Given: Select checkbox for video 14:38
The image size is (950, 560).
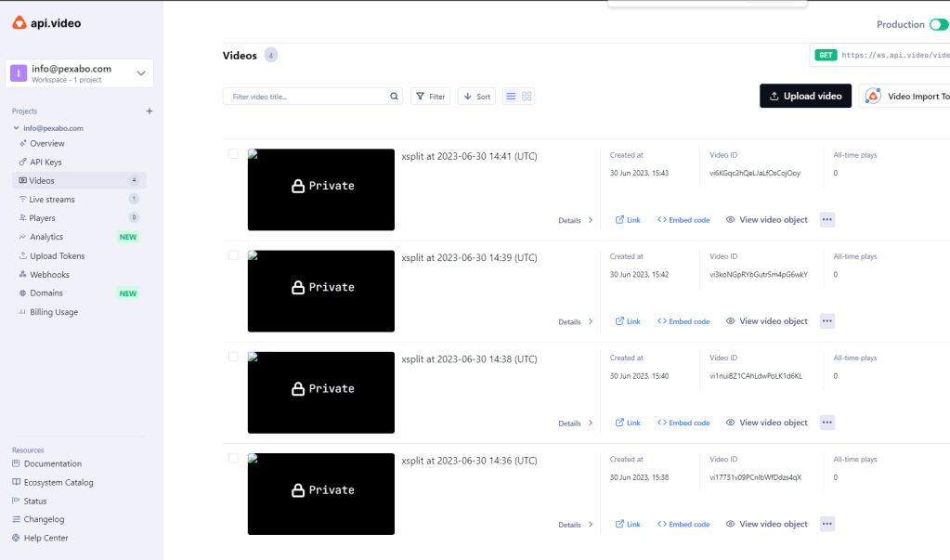Looking at the screenshot, I should coord(233,357).
